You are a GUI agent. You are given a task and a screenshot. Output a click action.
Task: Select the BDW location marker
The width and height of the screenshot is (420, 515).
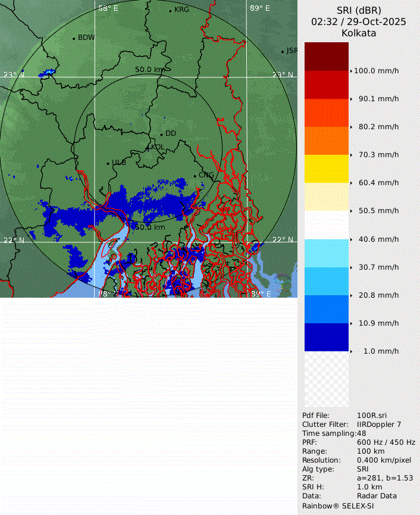[x=74, y=38]
